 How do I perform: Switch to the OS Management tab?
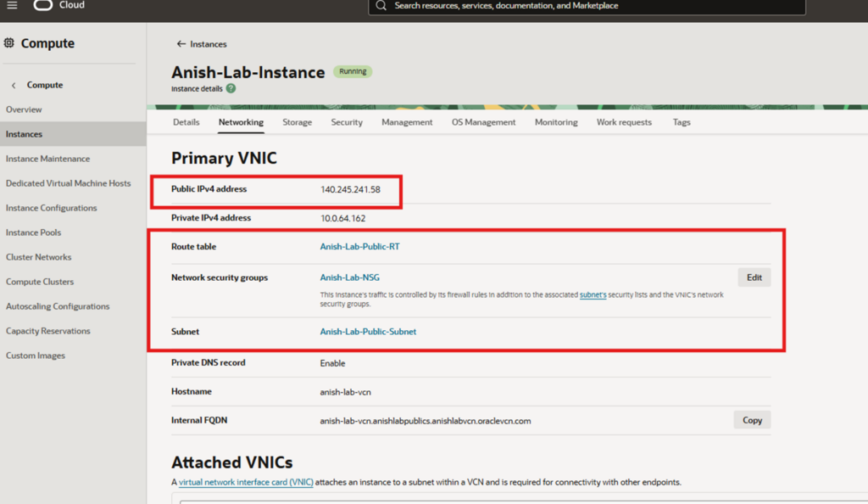[483, 122]
